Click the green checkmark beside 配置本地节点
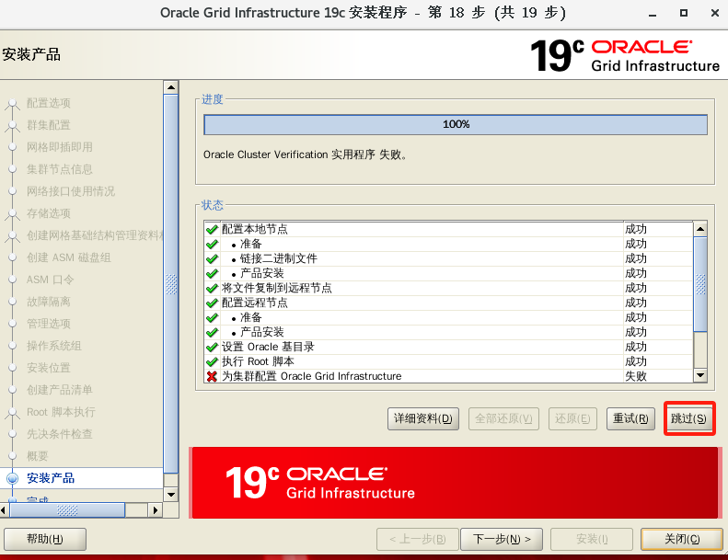The height and width of the screenshot is (560, 728). click(x=212, y=229)
